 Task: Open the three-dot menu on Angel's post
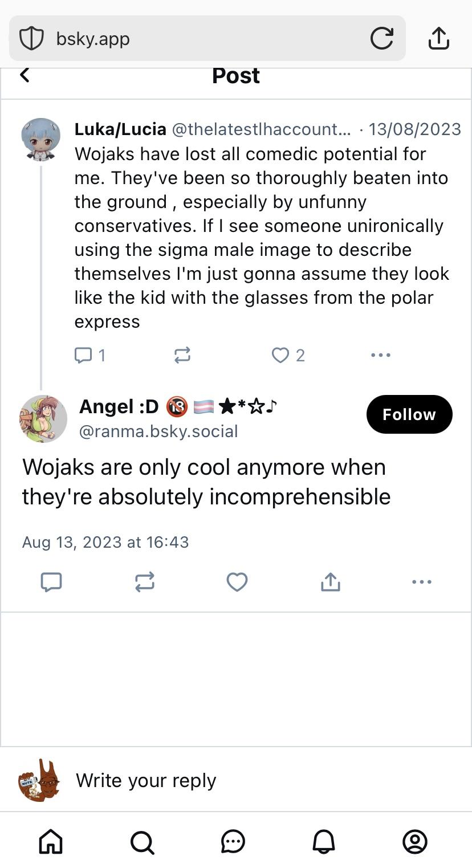[421, 582]
